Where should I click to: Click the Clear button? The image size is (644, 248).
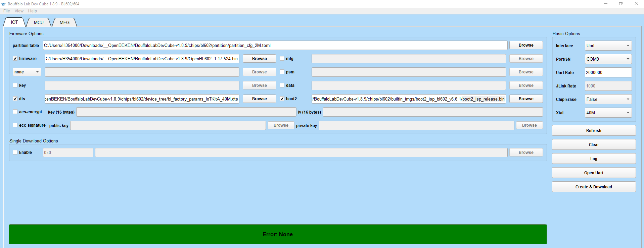(594, 145)
